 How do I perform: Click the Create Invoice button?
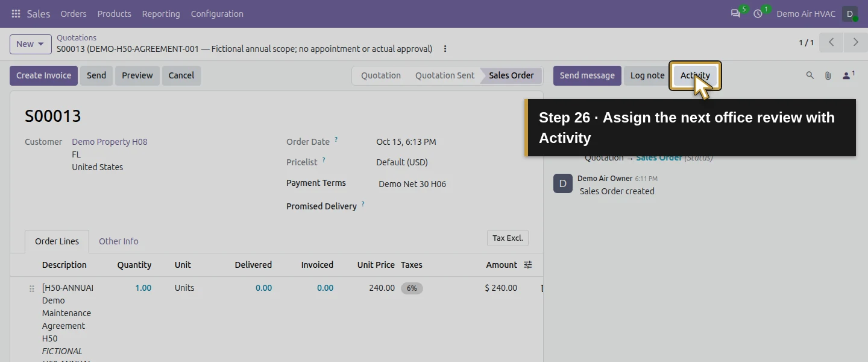click(x=43, y=75)
